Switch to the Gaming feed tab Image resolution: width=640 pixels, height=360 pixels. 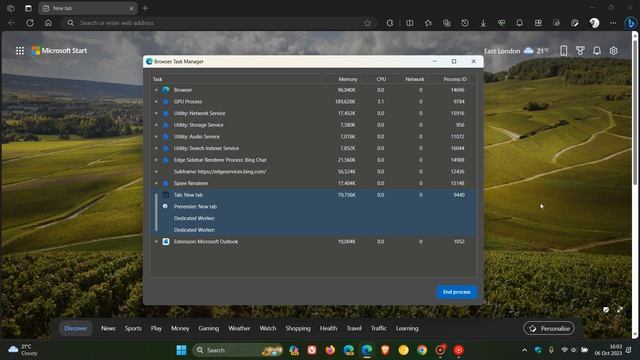(x=209, y=328)
